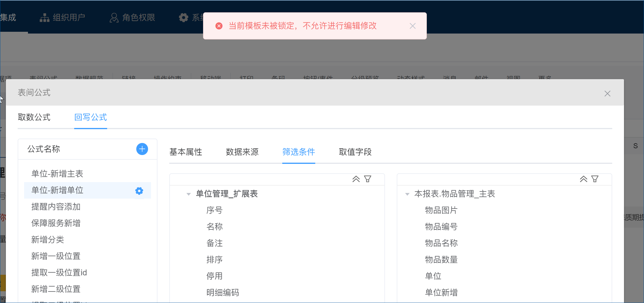Image resolution: width=644 pixels, height=303 pixels.
Task: Click the red error icon in notification
Action: 219,26
